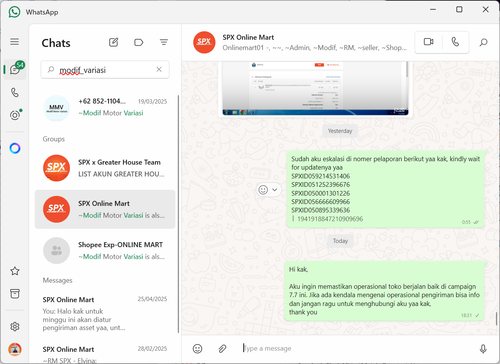Viewport: 500px width, 364px height.
Task: Click the Yesterday date badge
Action: point(340,131)
